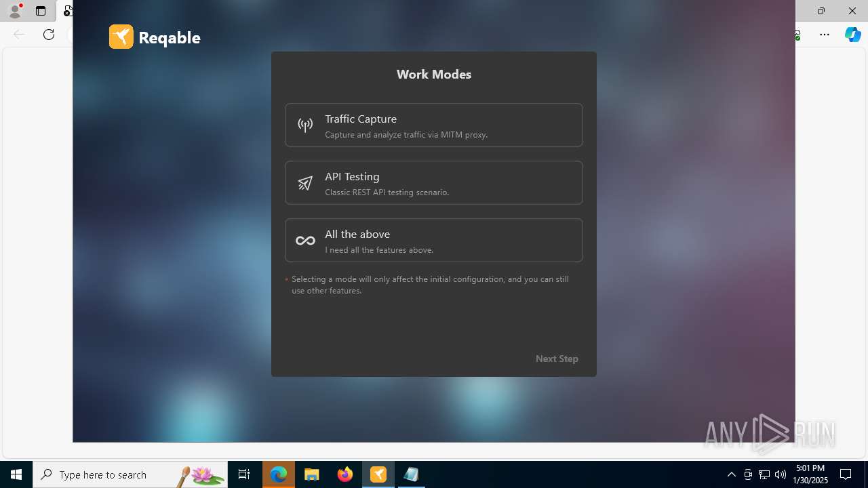This screenshot has height=488, width=868.
Task: Open the Copilot sidebar icon
Action: coord(852,35)
